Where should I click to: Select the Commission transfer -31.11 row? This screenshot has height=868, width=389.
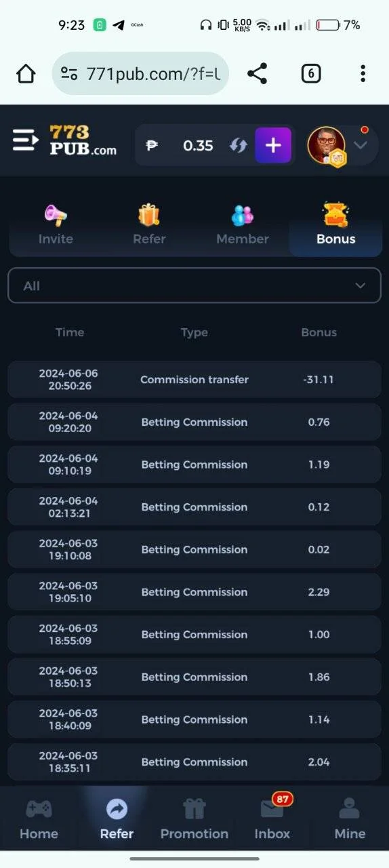(x=194, y=380)
